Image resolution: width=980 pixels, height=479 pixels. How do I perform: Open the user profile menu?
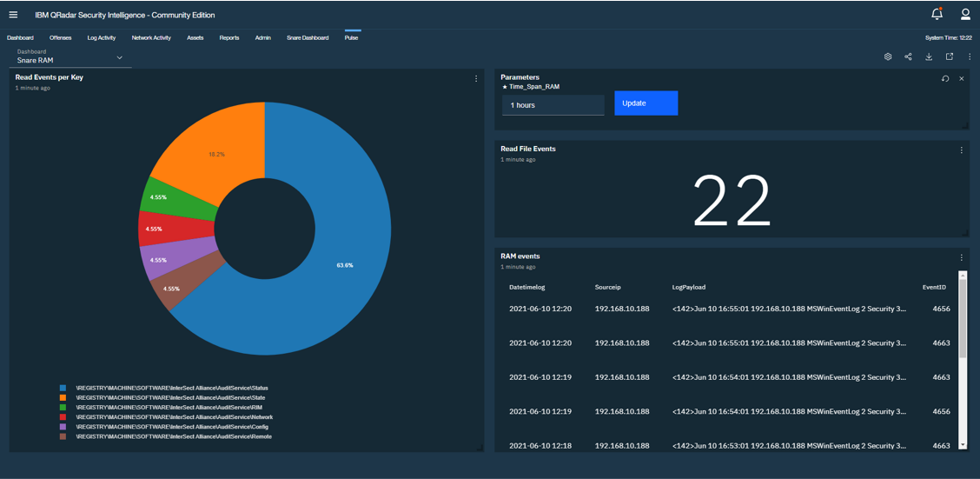[965, 15]
